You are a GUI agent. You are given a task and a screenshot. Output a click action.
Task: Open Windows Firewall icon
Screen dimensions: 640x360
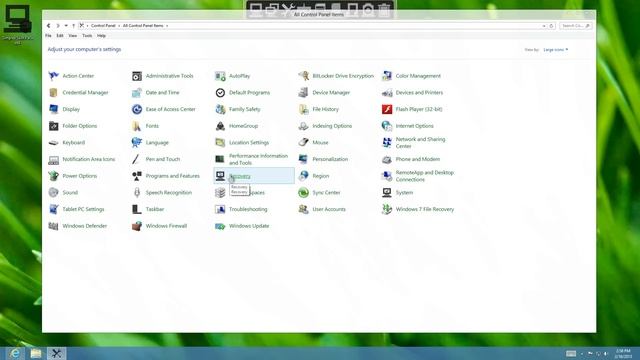point(137,226)
